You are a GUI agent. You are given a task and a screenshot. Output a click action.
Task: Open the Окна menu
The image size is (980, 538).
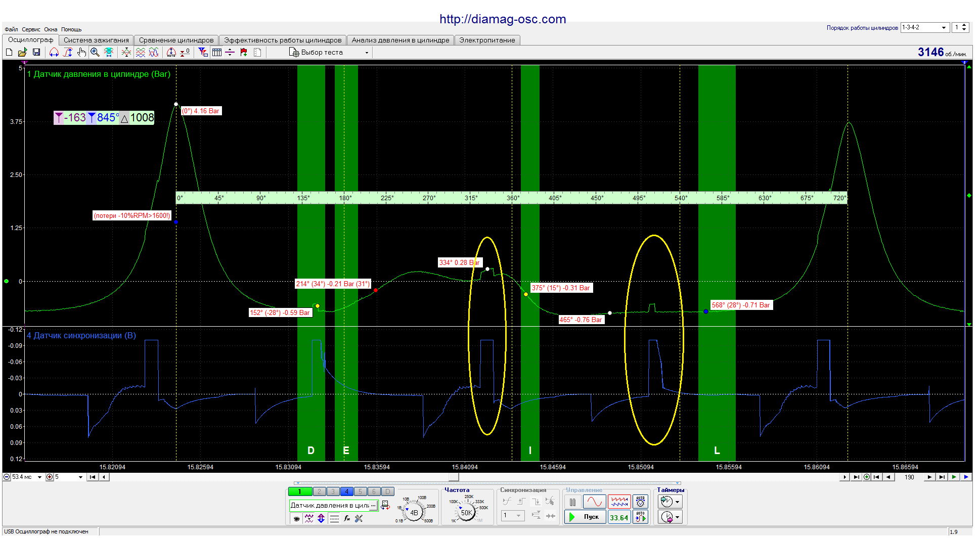tap(51, 29)
